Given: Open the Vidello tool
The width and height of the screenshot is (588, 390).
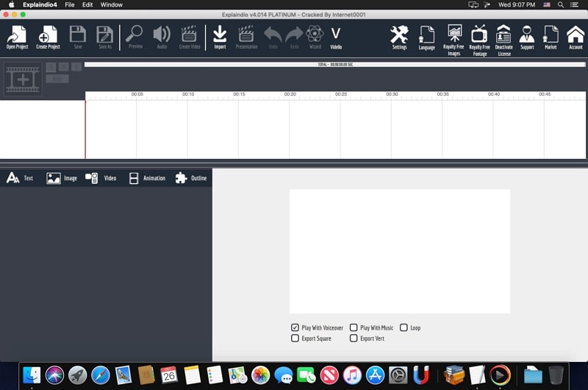Looking at the screenshot, I should 336,38.
